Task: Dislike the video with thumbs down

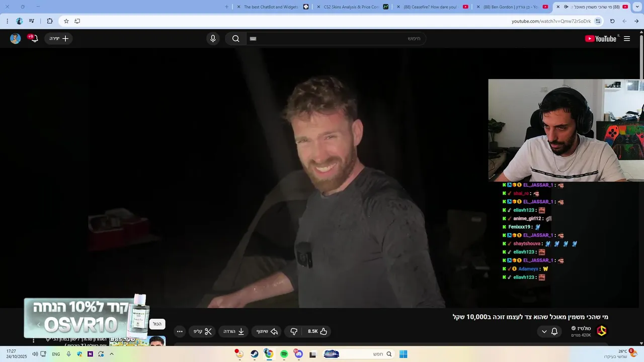Action: coord(294,331)
